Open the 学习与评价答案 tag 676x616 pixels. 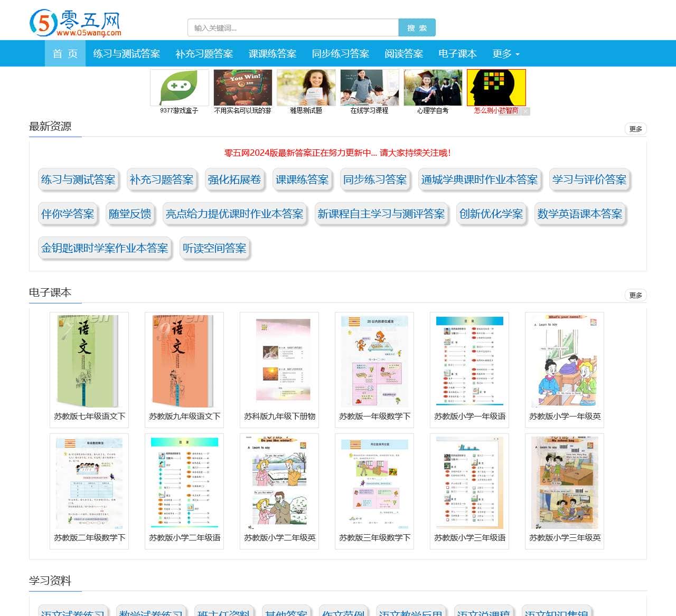[589, 179]
